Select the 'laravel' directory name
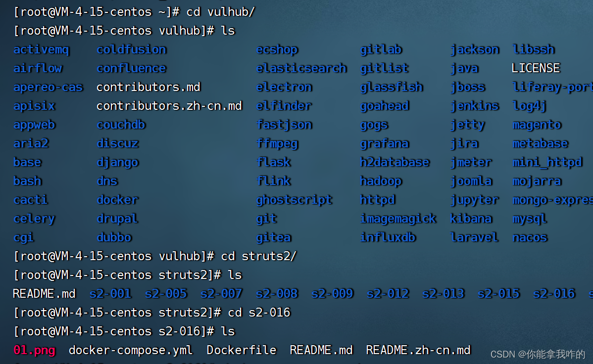The image size is (593, 364). pyautogui.click(x=474, y=238)
